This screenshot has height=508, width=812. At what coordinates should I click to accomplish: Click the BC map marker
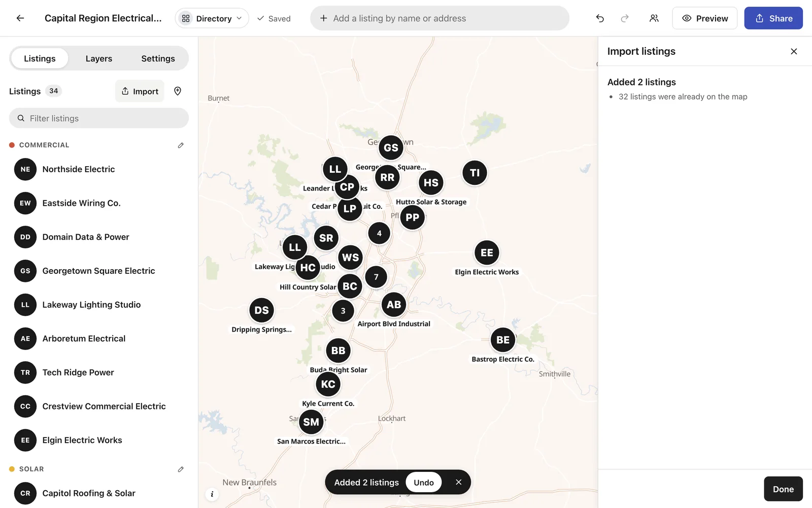[x=350, y=286]
